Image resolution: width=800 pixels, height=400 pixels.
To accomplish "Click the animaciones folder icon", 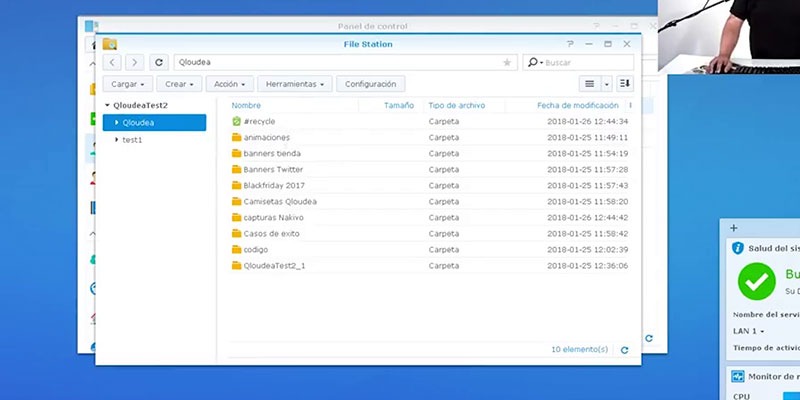I will [236, 137].
